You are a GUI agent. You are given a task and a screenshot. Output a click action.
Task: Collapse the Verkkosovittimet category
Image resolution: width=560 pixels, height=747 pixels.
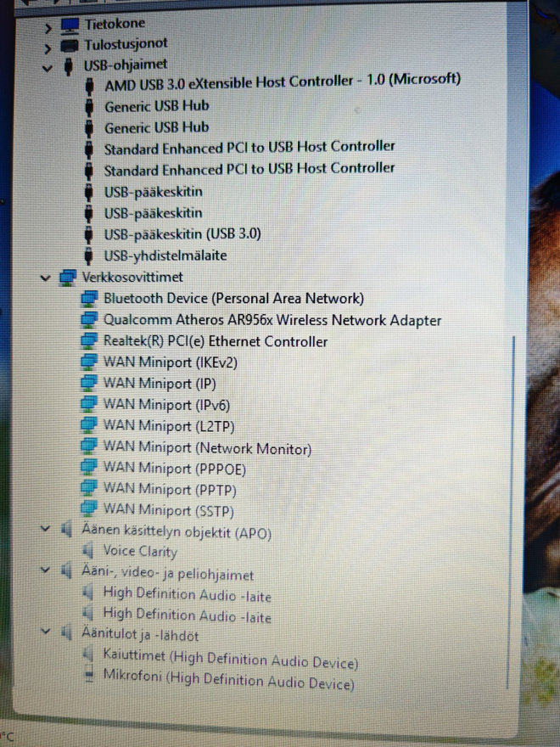45,278
